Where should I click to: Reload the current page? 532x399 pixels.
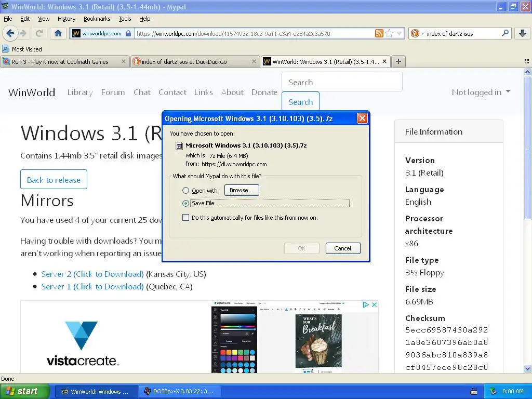(39, 33)
